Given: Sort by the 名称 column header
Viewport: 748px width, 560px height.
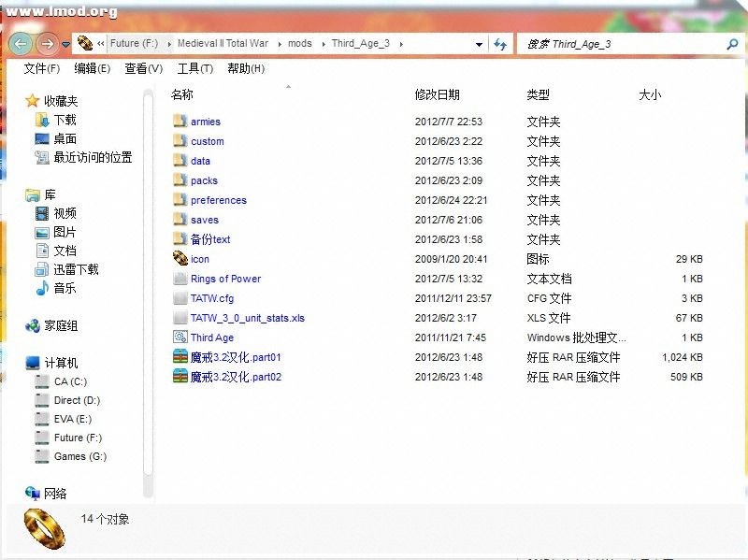Looking at the screenshot, I should [182, 94].
